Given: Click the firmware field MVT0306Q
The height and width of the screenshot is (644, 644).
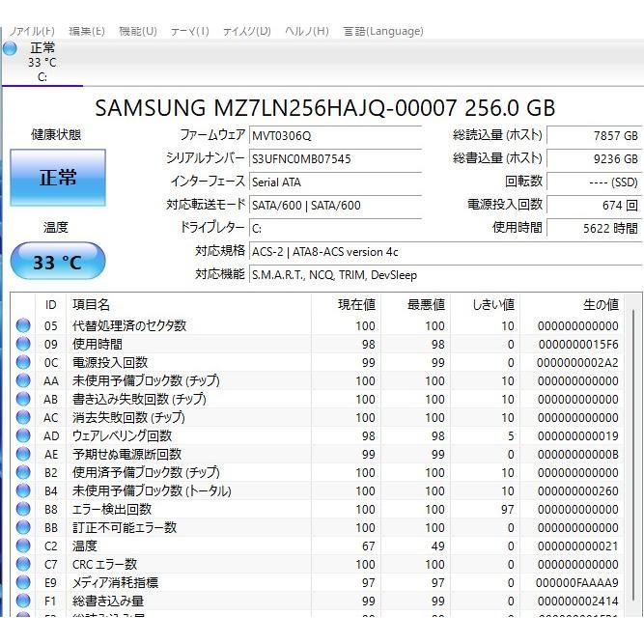Looking at the screenshot, I should point(335,135).
